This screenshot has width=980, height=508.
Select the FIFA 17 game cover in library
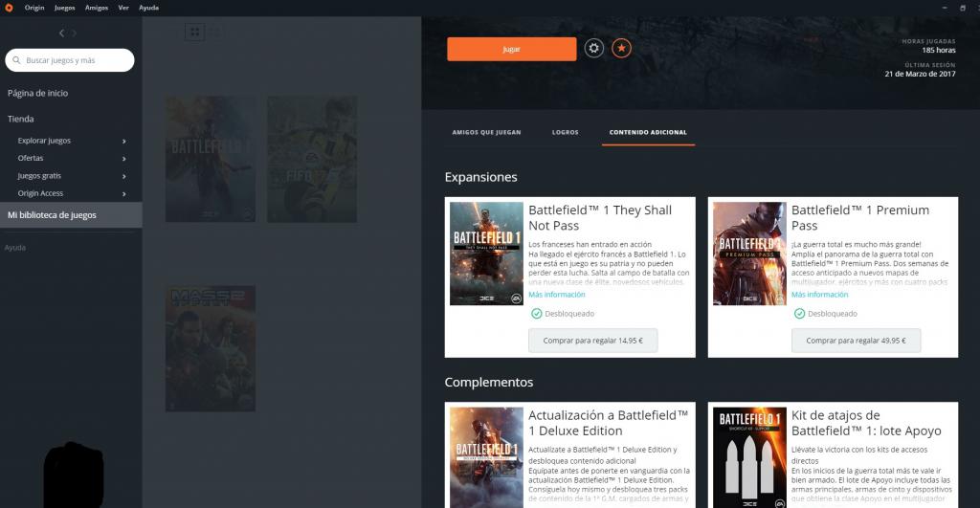[x=312, y=159]
